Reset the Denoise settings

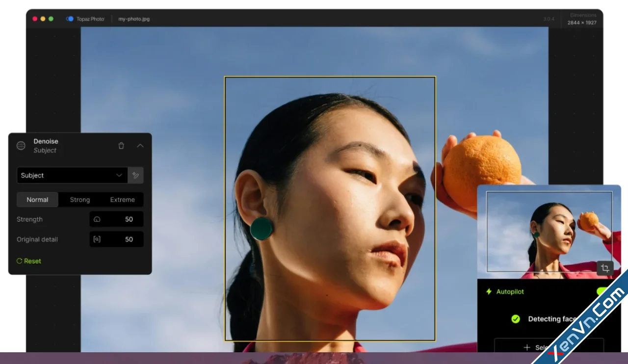[29, 261]
